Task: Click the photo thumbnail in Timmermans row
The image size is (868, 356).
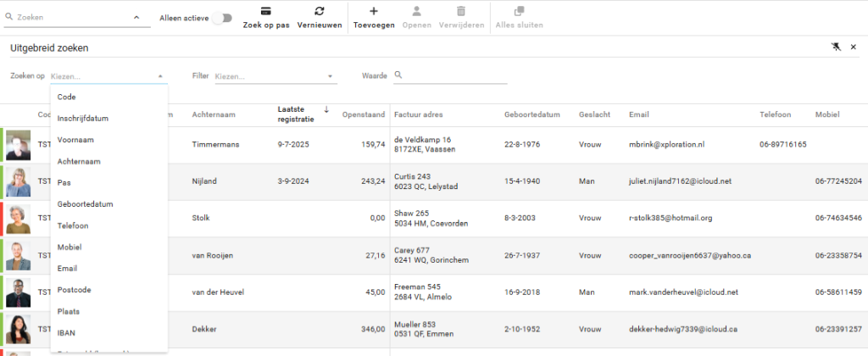Action: pos(19,145)
